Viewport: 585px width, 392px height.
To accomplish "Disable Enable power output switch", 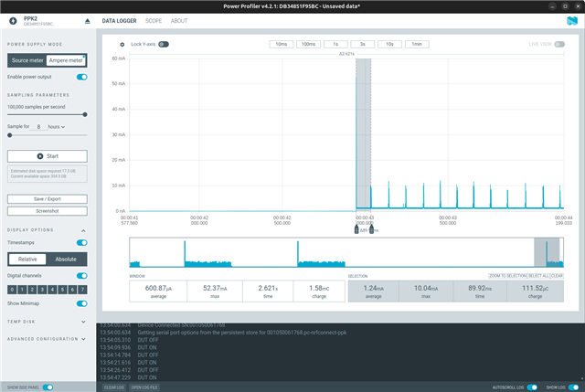I will coord(82,77).
